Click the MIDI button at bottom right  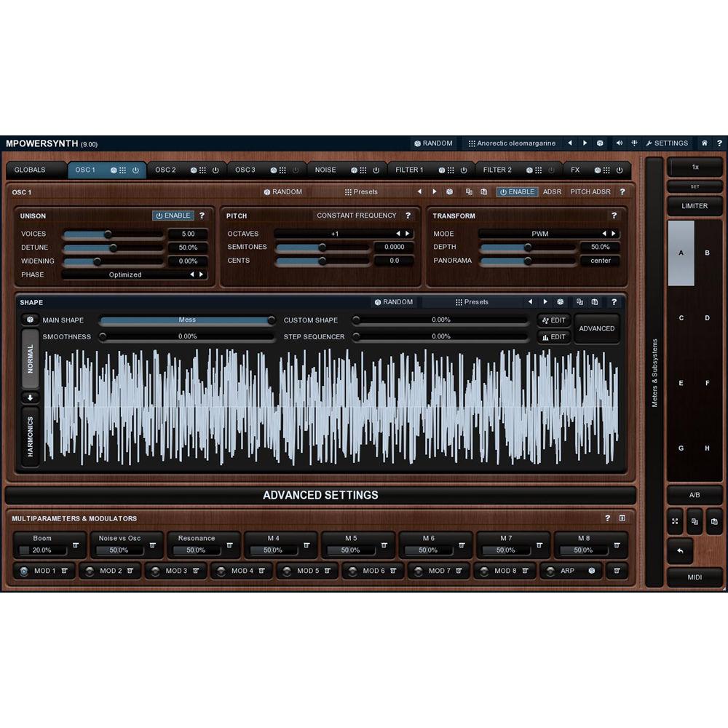coord(695,577)
